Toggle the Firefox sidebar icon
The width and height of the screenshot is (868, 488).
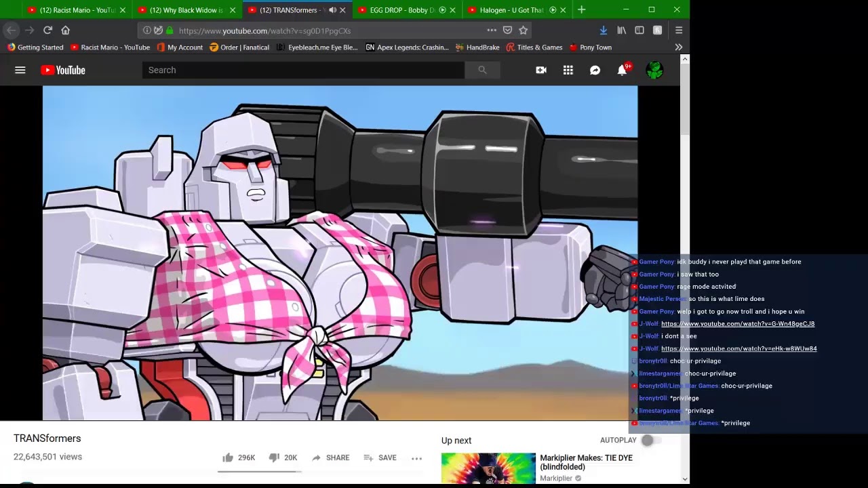tap(639, 30)
